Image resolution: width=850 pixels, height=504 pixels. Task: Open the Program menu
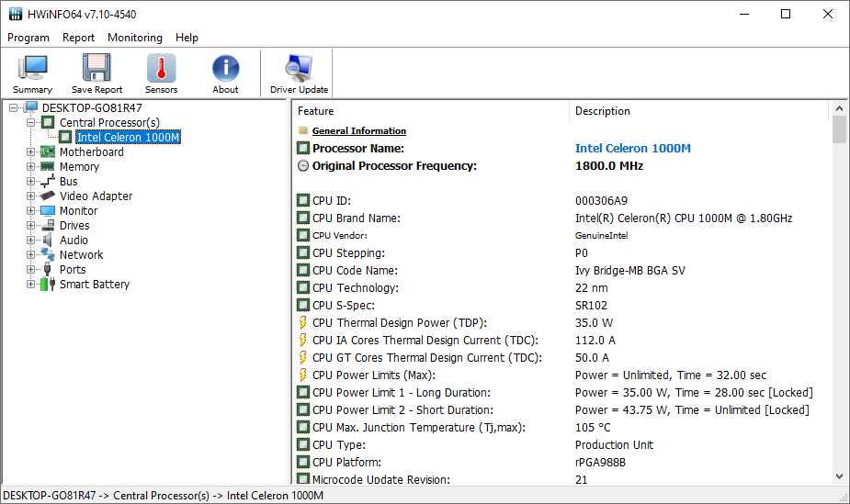coord(28,38)
